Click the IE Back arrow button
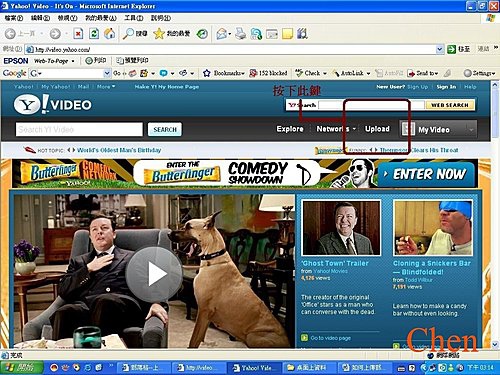500x375 pixels. click(x=10, y=33)
